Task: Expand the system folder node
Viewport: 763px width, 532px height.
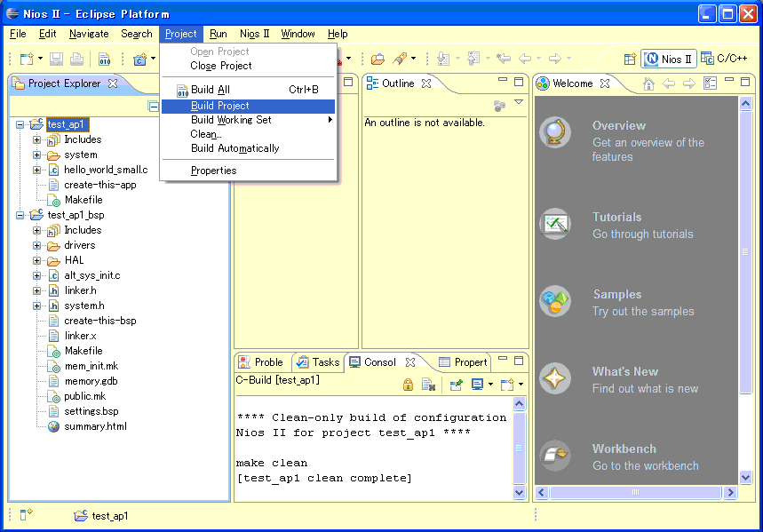Action: [x=36, y=155]
